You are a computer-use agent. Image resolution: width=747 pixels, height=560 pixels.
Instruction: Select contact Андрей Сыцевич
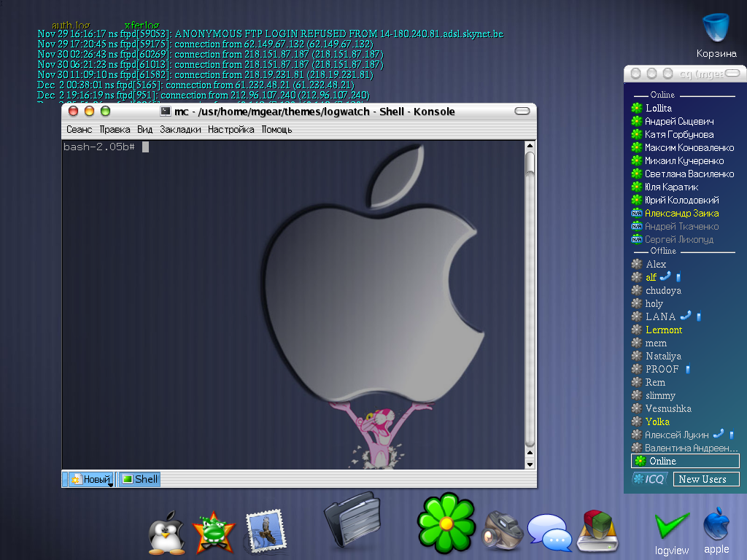(679, 122)
